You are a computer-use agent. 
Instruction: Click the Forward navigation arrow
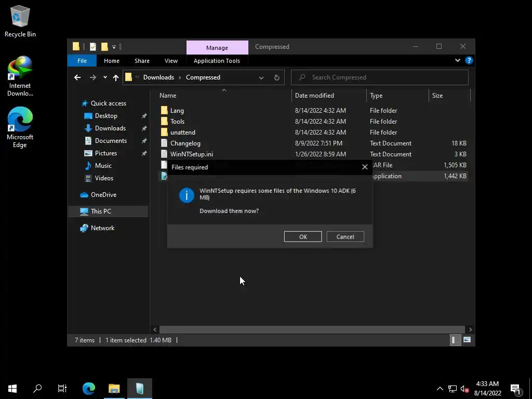pyautogui.click(x=92, y=77)
